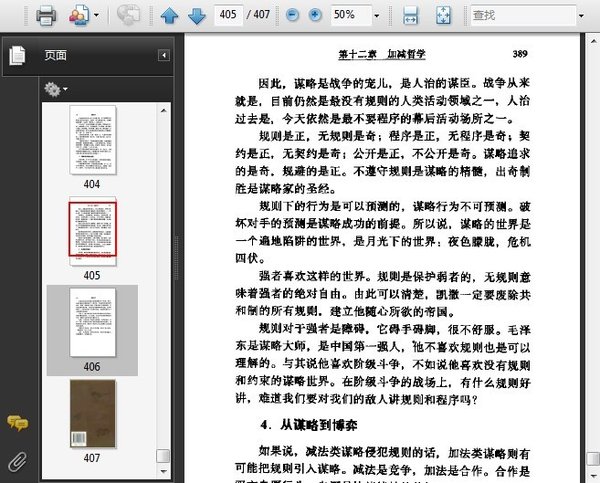Viewport: 600px width, 483px height.
Task: Zoom out with the minus button
Action: click(292, 15)
